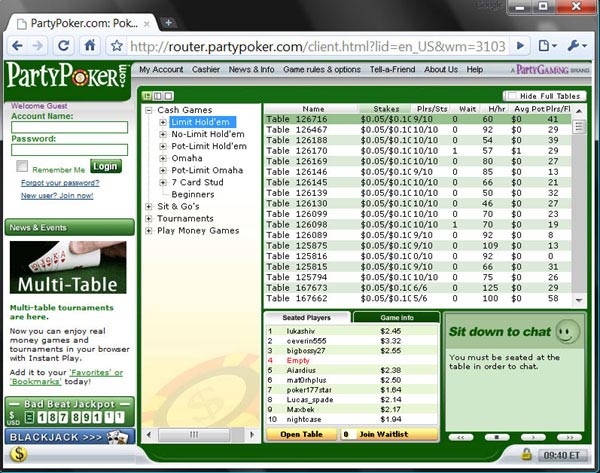This screenshot has height=473, width=600.
Task: Click the tree panel horizontal scrollbar thumb
Action: [x=194, y=434]
